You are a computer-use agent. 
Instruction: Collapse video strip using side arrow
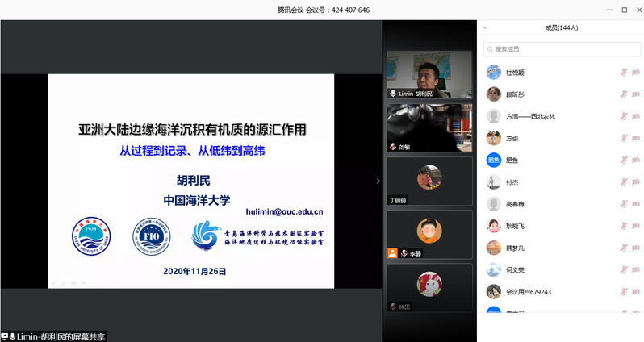pos(379,181)
